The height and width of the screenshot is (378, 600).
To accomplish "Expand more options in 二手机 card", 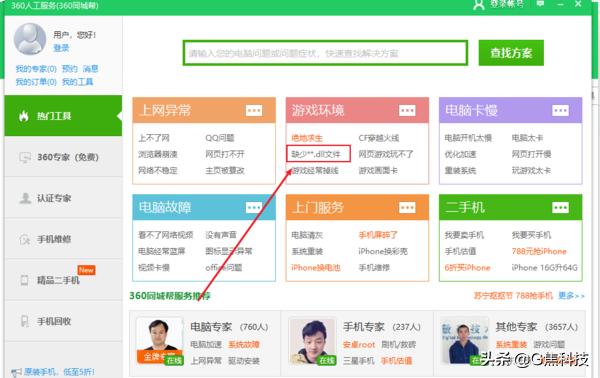I will (x=561, y=208).
